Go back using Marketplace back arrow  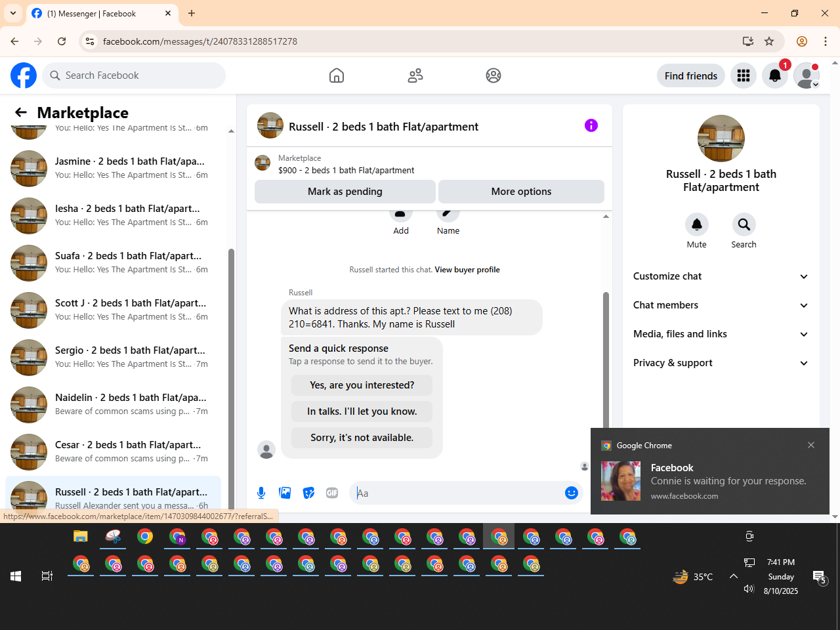coord(21,112)
